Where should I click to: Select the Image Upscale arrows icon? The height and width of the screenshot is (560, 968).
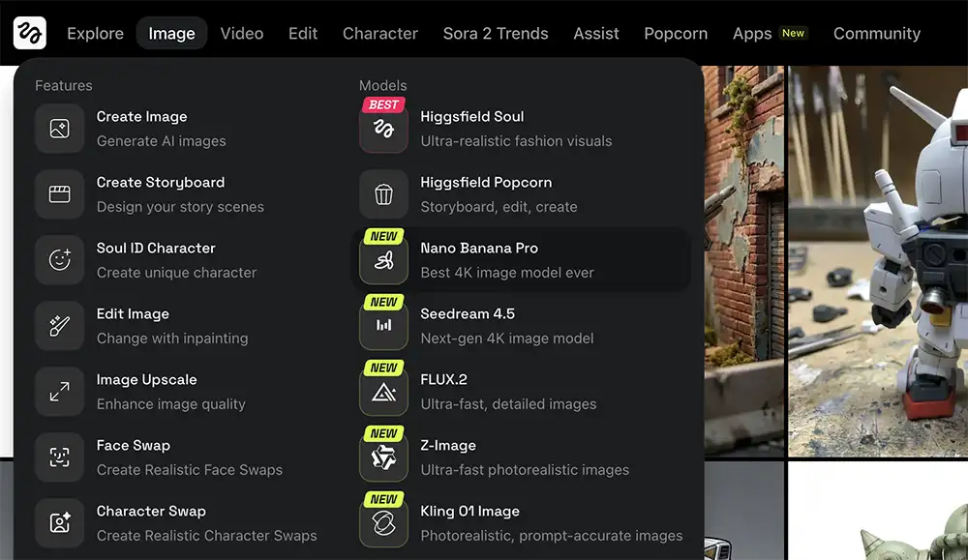click(60, 392)
